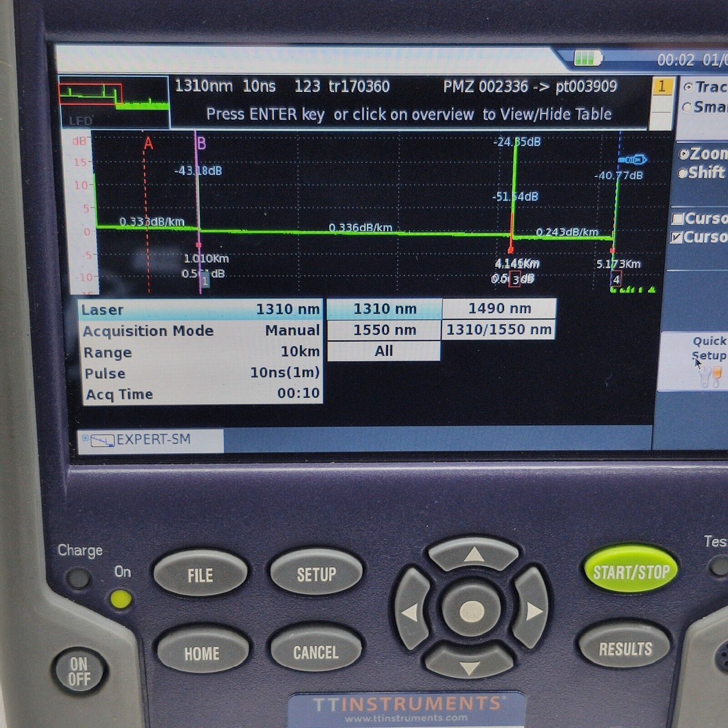728x728 pixels.
Task: Click the battery status icon
Action: click(588, 58)
